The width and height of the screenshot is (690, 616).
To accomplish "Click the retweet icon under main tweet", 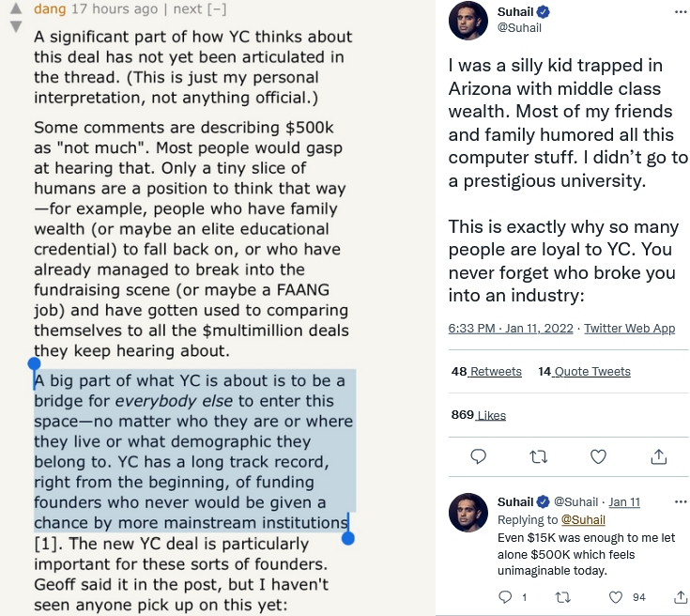I will 539,456.
